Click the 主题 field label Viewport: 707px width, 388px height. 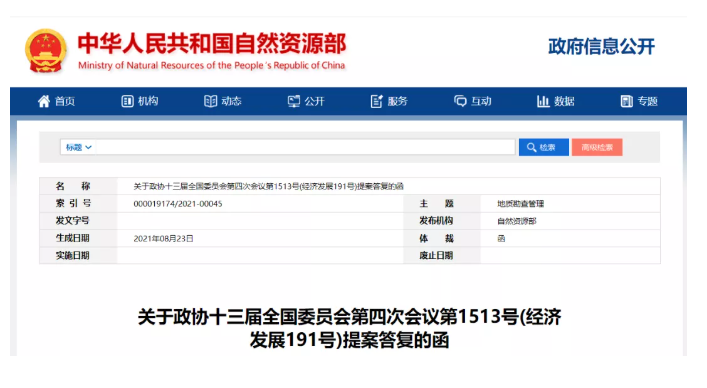[436, 203]
